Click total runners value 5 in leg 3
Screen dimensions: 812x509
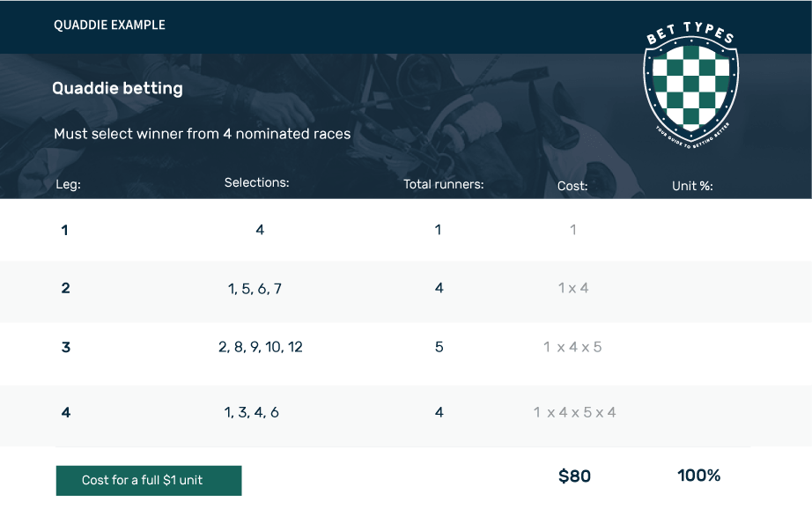coord(439,347)
